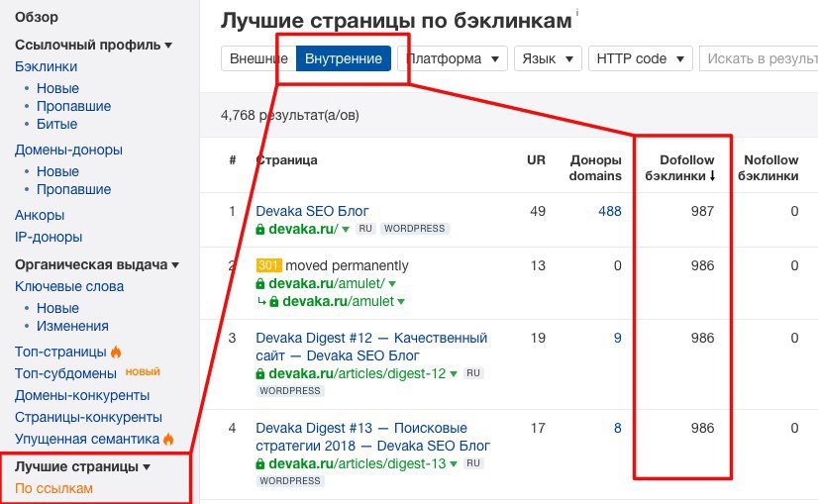This screenshot has width=818, height=504.
Task: Sort table by UR column
Action: point(537,159)
